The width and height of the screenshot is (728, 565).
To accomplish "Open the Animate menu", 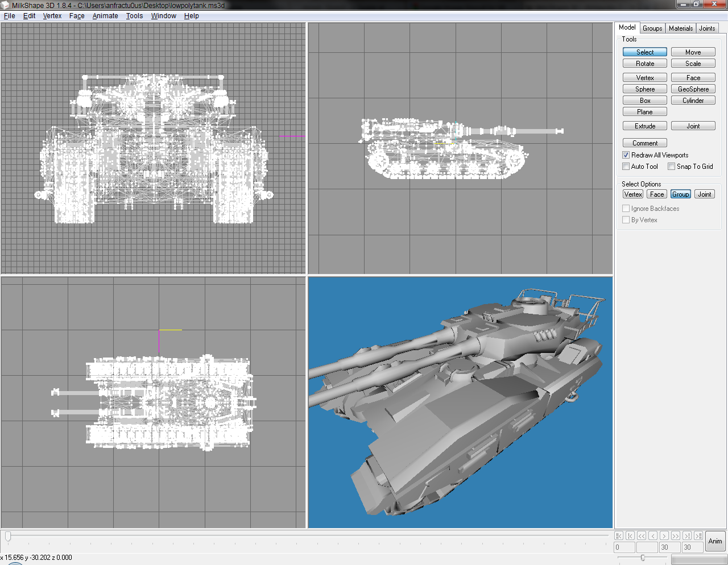I will click(x=105, y=15).
